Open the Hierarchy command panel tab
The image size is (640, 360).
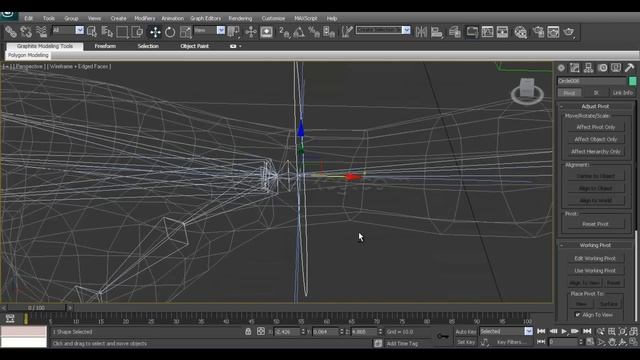588,68
